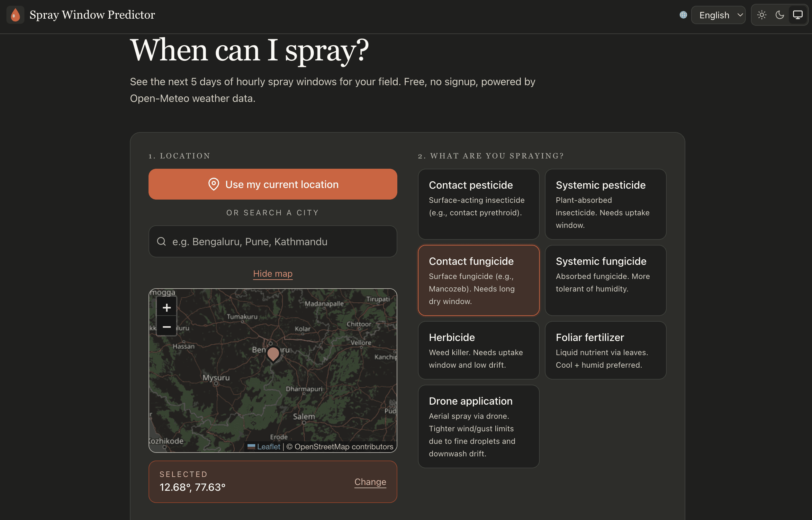Viewport: 812px width, 520px height.
Task: Click Erode label on the map
Action: point(279,436)
